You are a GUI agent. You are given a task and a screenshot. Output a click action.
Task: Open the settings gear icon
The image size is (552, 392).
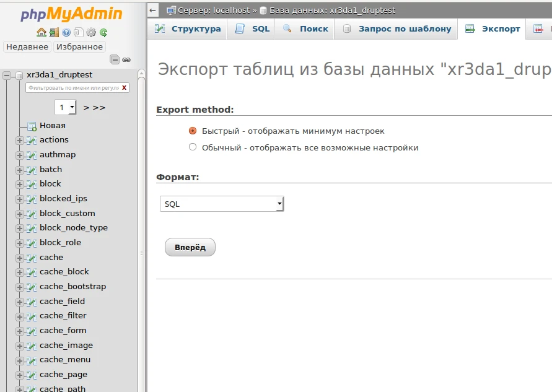[x=90, y=31]
